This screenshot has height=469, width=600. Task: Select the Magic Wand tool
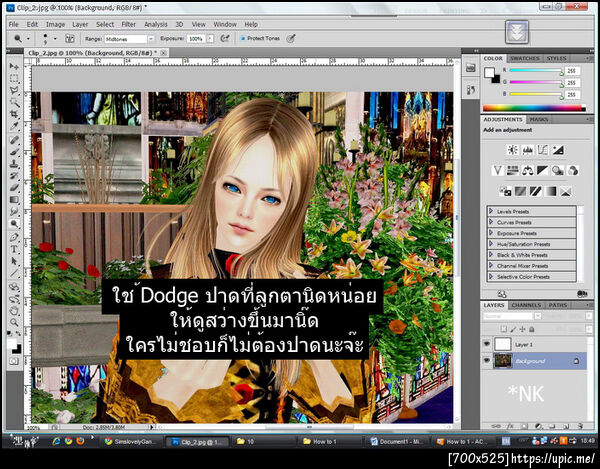[14, 103]
